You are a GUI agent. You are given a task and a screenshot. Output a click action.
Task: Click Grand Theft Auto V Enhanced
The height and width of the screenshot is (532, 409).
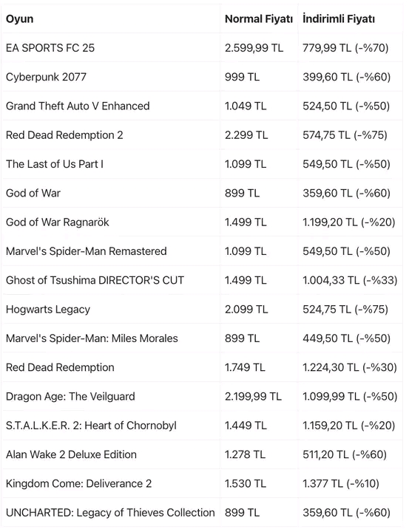[78, 106]
